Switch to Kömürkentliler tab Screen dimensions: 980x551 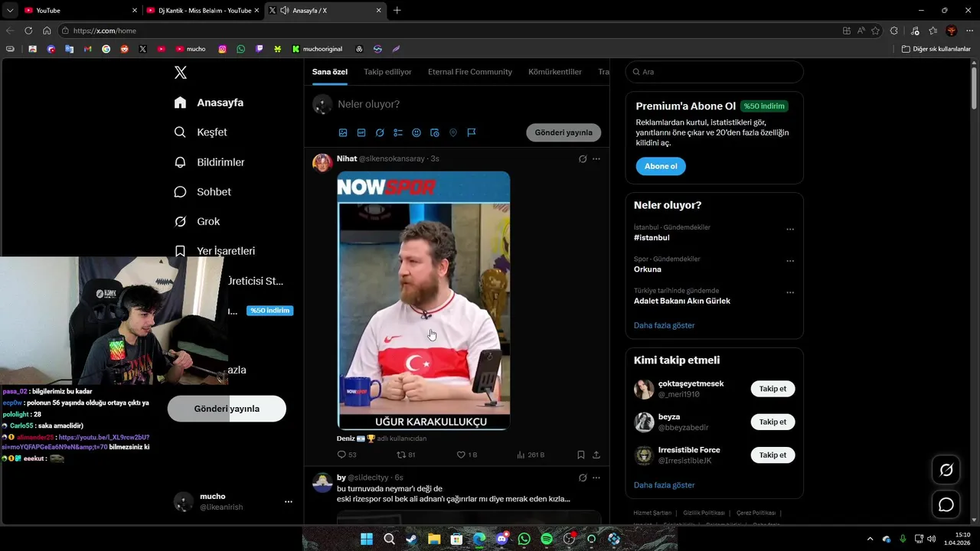pos(555,72)
